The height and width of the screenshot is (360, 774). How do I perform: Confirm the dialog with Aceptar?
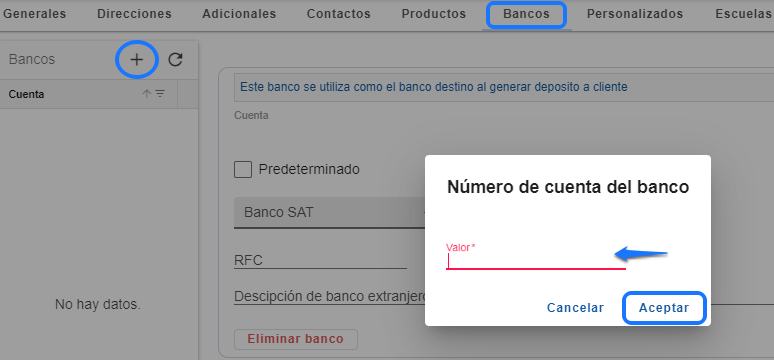664,308
